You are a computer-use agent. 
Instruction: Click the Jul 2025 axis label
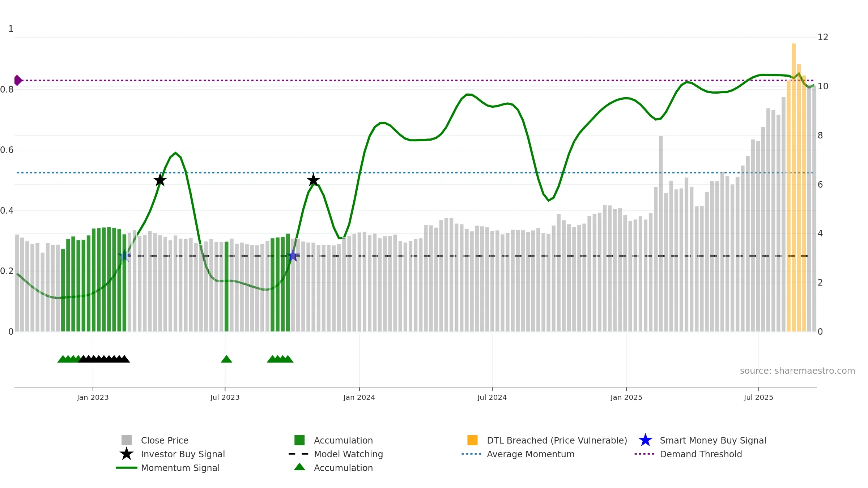pos(758,397)
